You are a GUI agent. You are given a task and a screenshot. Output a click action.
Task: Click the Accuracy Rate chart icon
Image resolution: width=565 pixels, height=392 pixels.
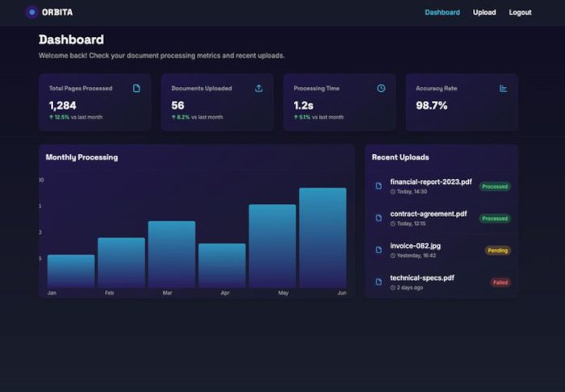(x=504, y=89)
